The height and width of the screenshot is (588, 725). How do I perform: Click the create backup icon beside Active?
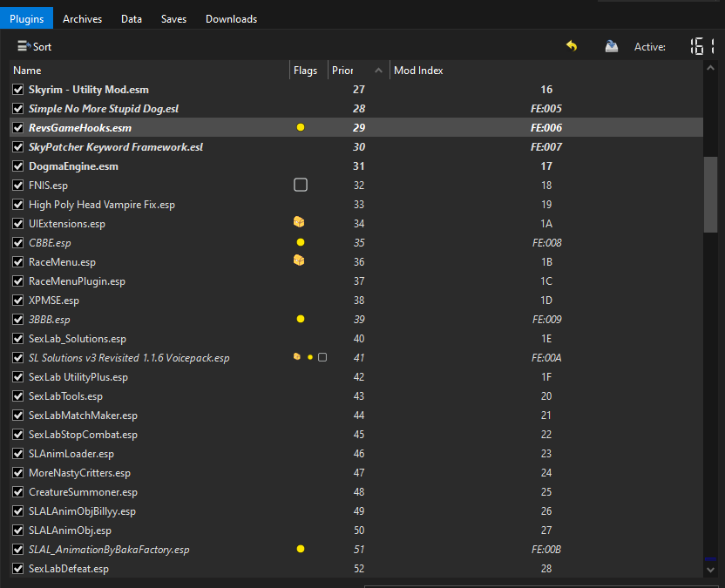(x=611, y=46)
